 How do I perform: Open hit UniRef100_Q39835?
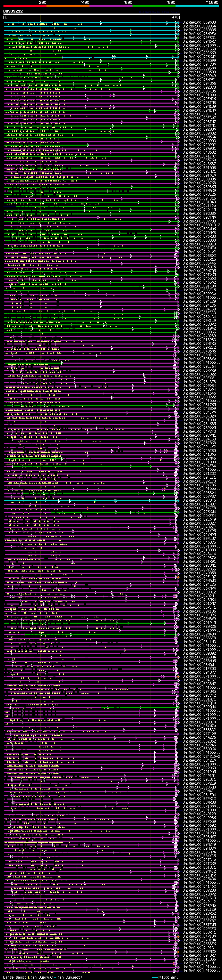(x=199, y=30)
